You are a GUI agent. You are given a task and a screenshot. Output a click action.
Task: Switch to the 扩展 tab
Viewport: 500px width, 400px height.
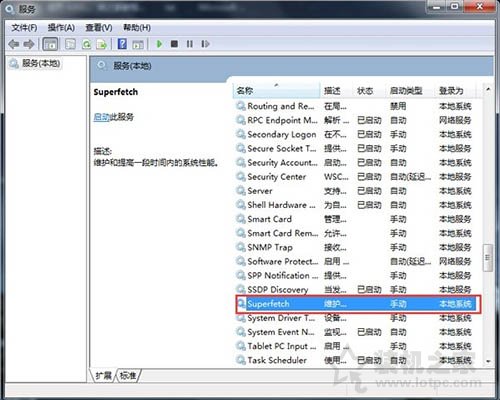(103, 376)
